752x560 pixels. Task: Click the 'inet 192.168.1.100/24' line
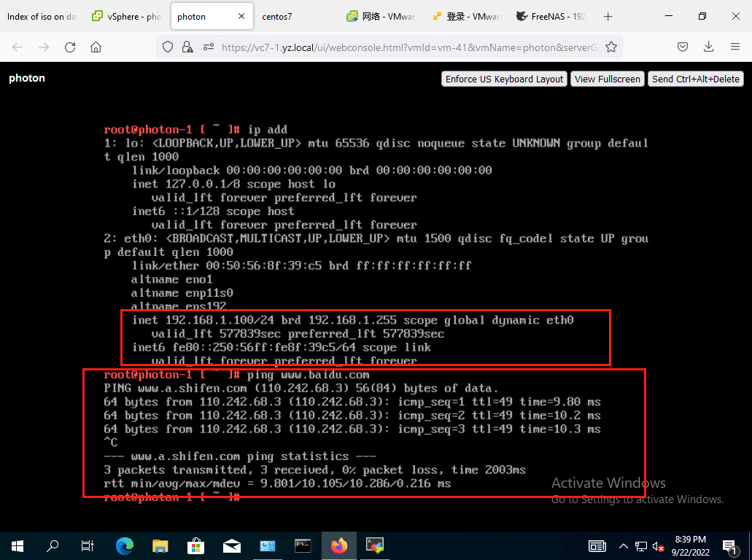353,320
